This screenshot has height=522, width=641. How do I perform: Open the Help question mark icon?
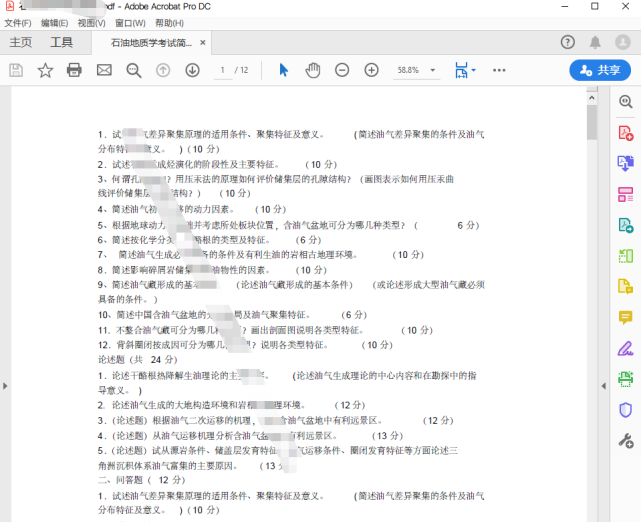pyautogui.click(x=567, y=42)
